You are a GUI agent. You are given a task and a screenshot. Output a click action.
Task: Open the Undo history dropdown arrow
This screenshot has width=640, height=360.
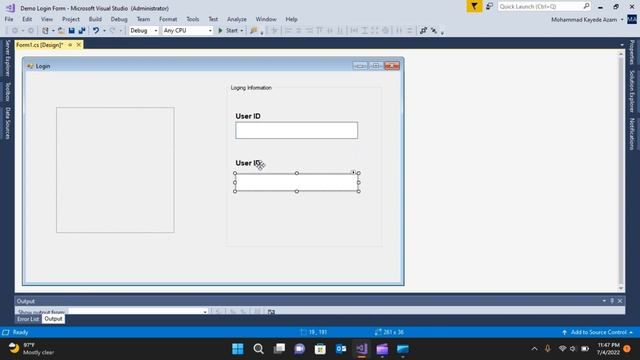tap(104, 31)
